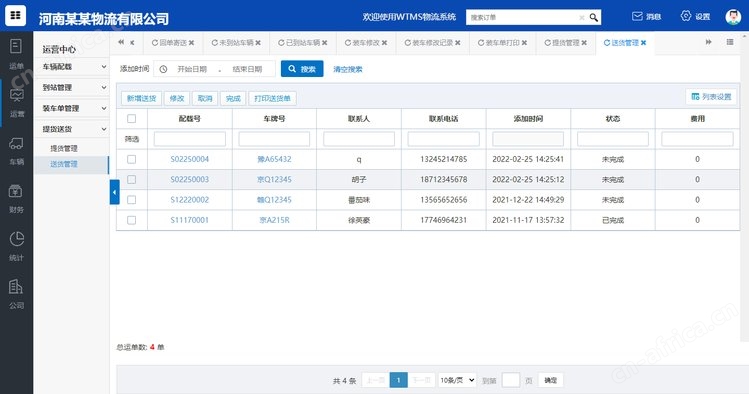This screenshot has height=394, width=749.
Task: Expand the 车辆配载 menu group
Action: click(72, 67)
